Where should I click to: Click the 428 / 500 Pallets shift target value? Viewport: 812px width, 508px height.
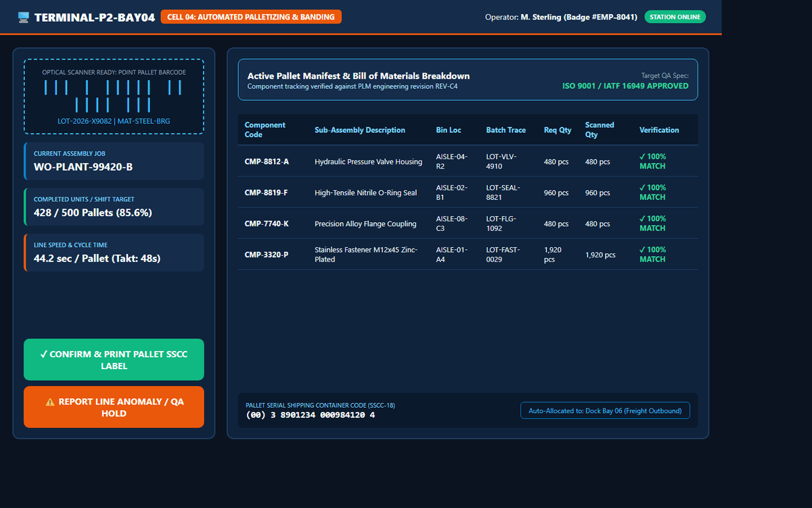(93, 213)
